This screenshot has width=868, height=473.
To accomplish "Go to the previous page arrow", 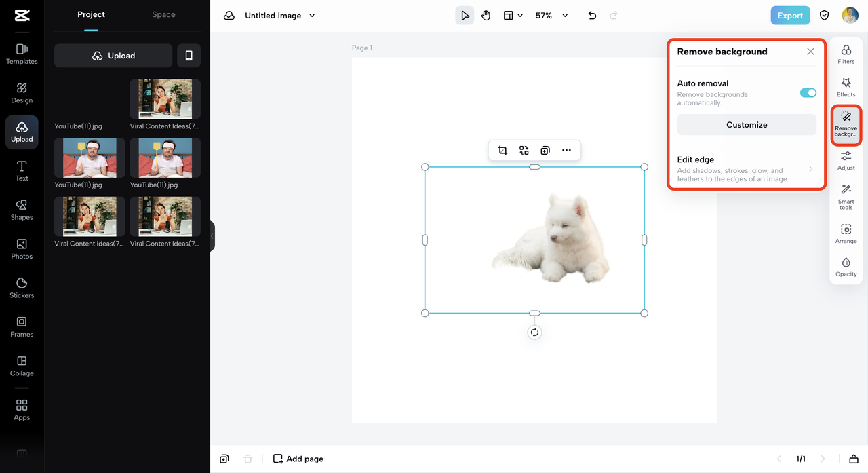I will tap(779, 459).
